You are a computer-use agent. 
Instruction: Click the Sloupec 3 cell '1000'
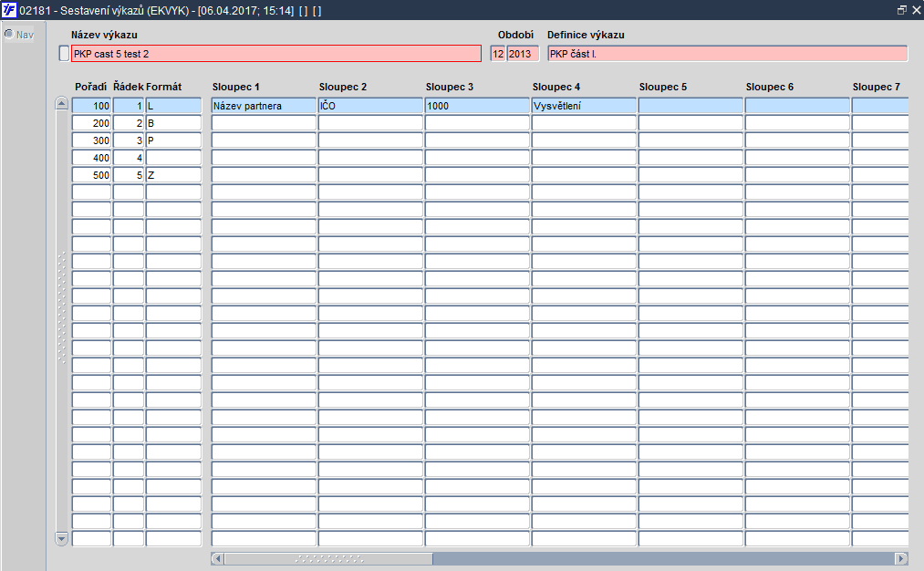[477, 106]
